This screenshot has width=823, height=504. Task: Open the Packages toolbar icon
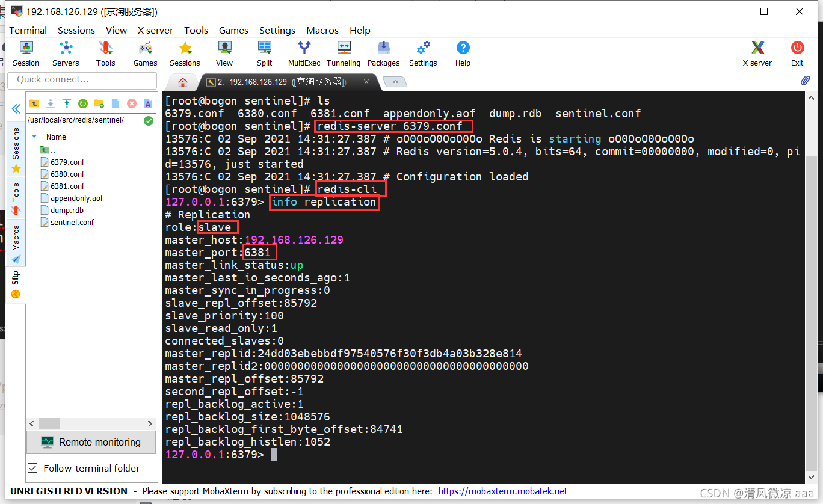(383, 54)
